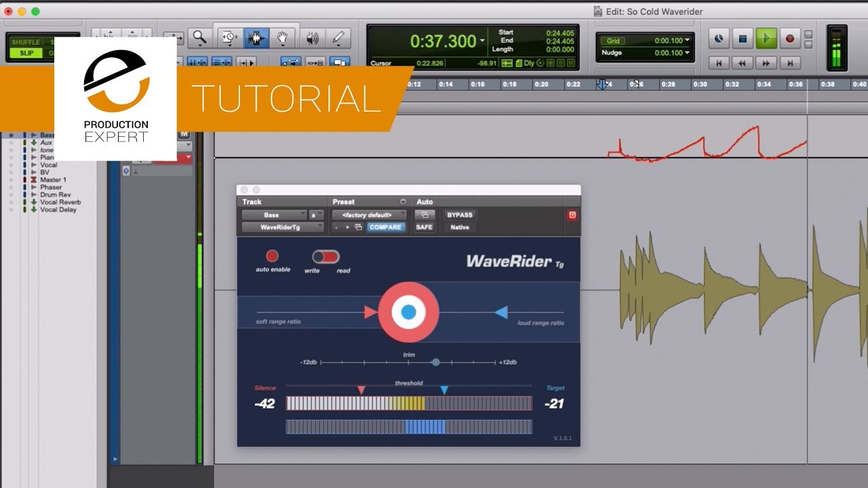Click the red Silence threshold marker
The image size is (868, 488).
point(361,390)
